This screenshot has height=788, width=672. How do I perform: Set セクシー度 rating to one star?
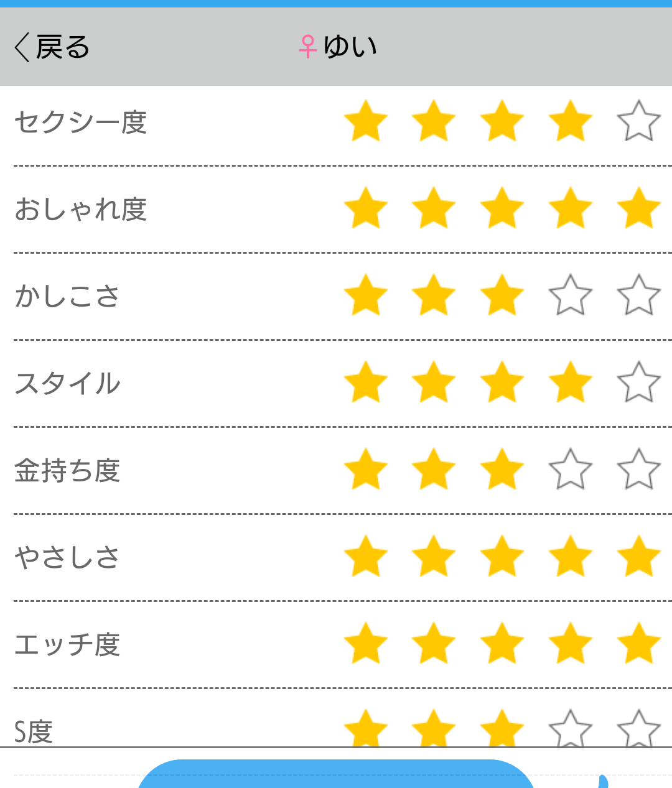366,121
